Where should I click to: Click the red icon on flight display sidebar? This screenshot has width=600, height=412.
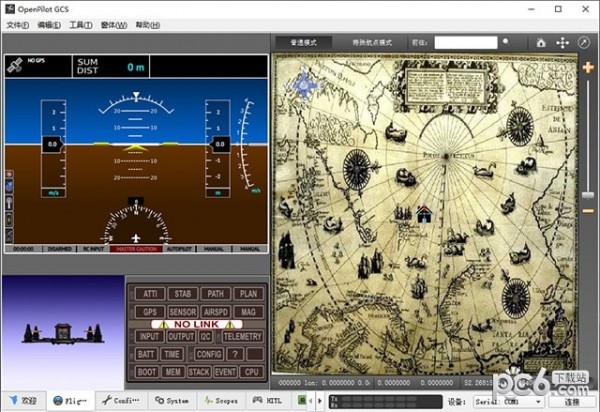pos(9,174)
